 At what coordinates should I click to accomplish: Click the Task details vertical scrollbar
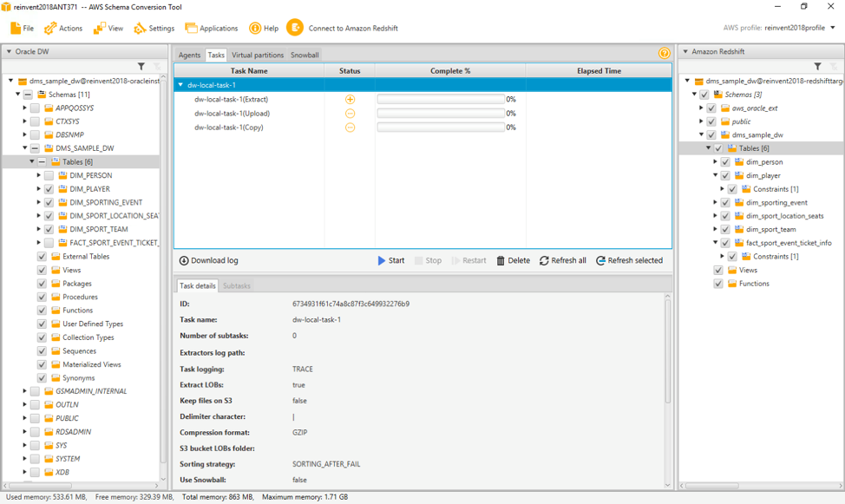[668, 350]
